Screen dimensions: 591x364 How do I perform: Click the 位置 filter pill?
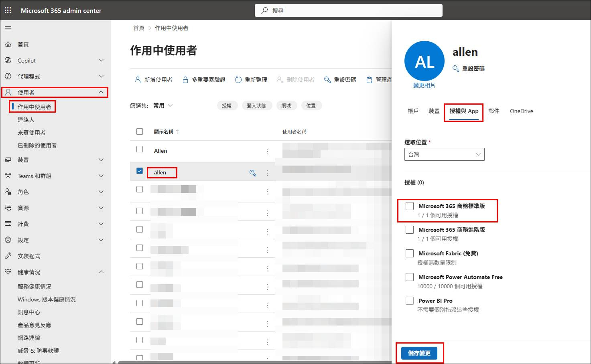point(311,106)
